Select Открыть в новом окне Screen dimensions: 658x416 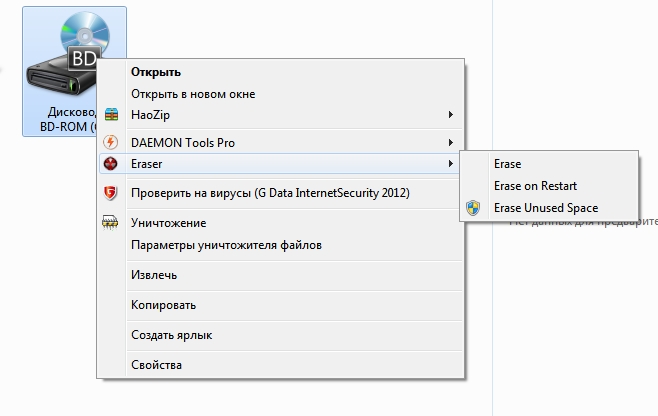[x=193, y=94]
